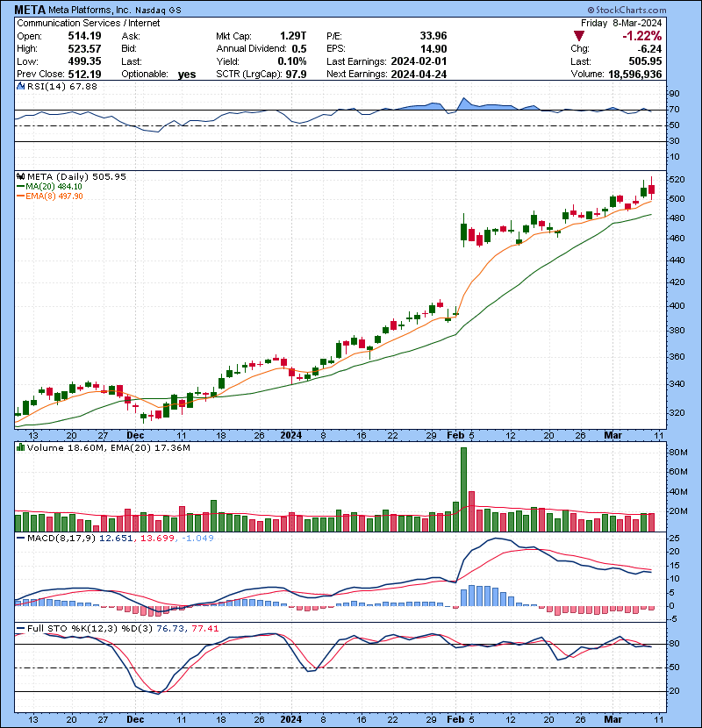Click the EPS value 14.90
The width and height of the screenshot is (702, 728).
pos(433,49)
